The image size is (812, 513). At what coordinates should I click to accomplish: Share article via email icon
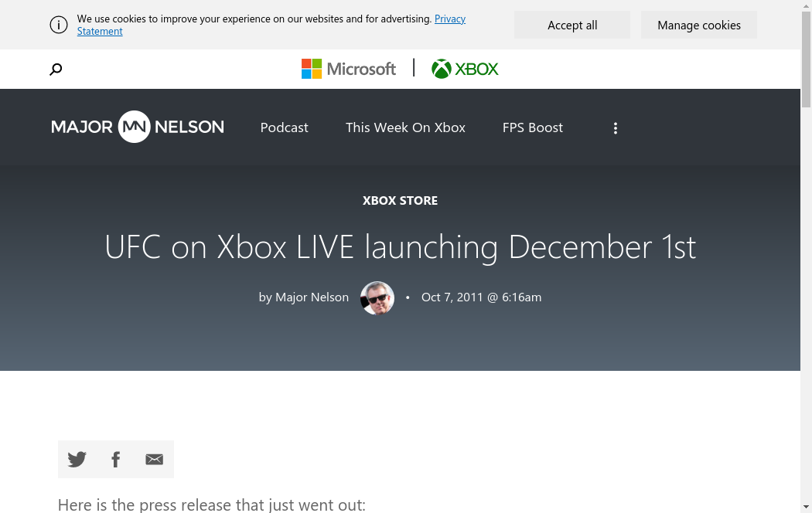(155, 460)
